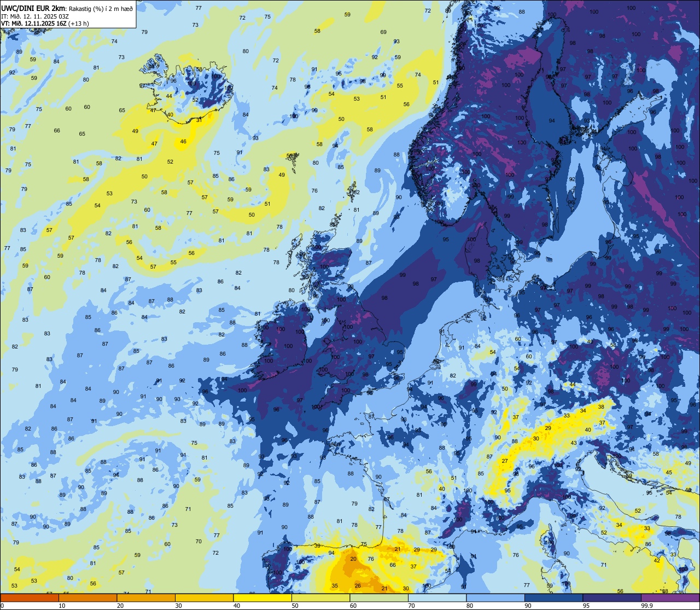Click the 20–30% amber legend swatch
Image resolution: width=700 pixels, height=610 pixels.
pyautogui.click(x=146, y=597)
